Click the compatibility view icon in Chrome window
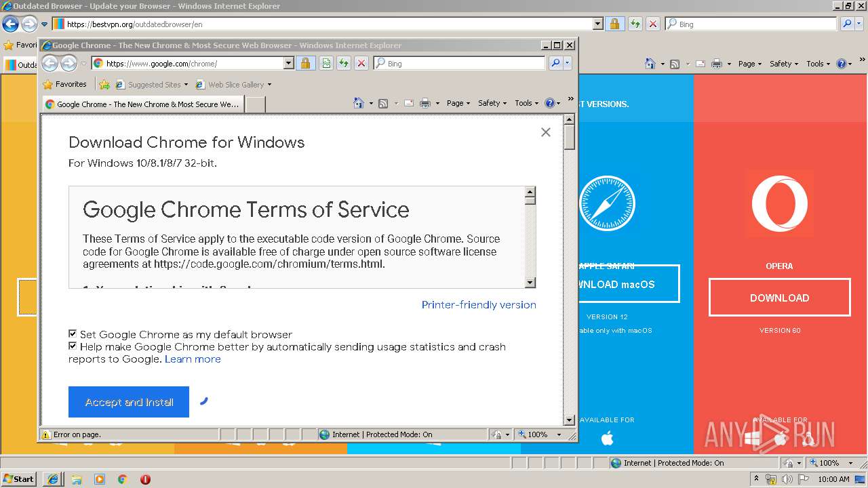This screenshot has width=868, height=488. pyautogui.click(x=326, y=63)
